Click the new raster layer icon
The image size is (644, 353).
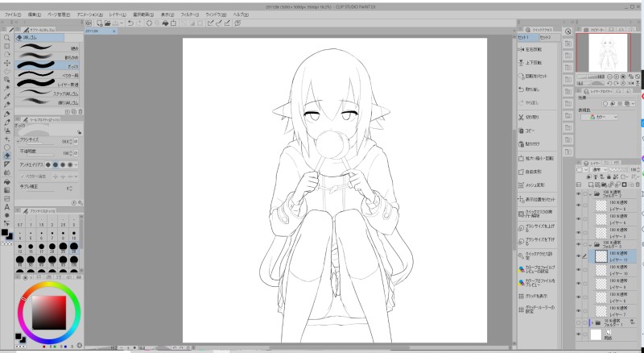592,185
